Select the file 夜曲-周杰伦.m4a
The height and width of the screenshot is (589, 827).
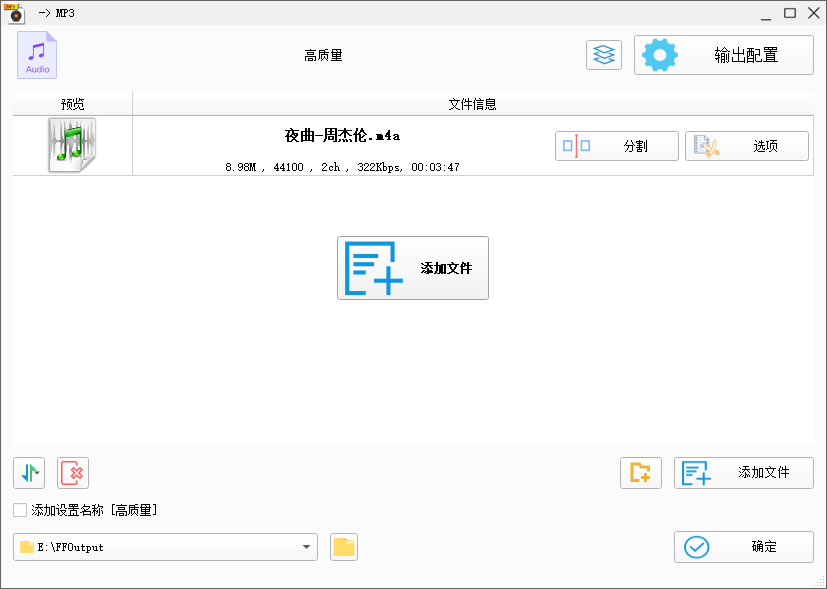click(342, 136)
